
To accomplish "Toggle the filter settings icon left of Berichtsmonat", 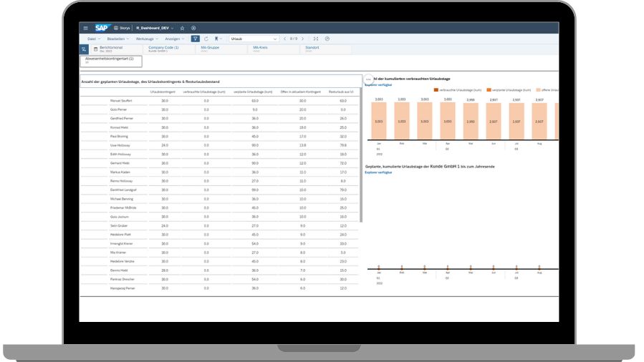I will (x=84, y=49).
